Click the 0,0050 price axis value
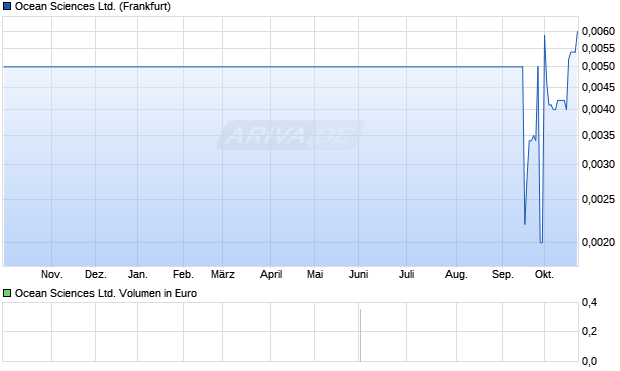620x371 pixels. [599, 66]
